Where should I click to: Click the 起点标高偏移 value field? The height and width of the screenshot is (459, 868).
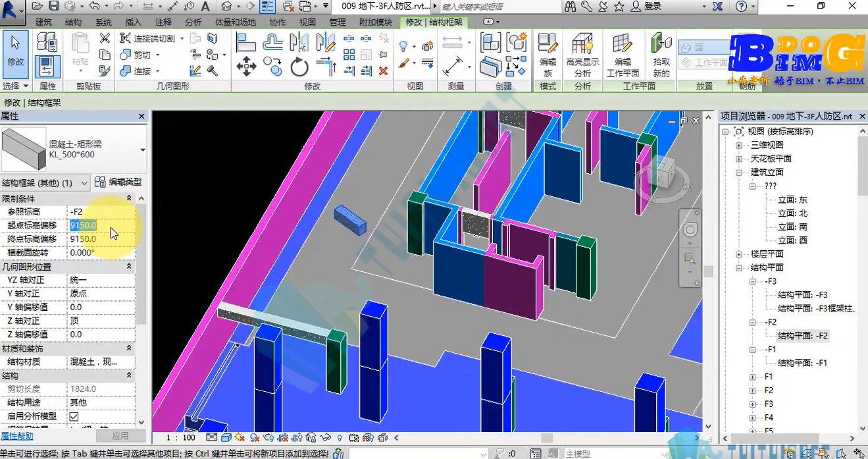101,225
